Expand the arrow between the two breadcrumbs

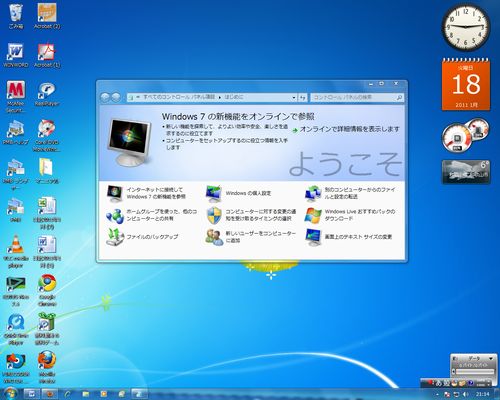click(x=219, y=98)
